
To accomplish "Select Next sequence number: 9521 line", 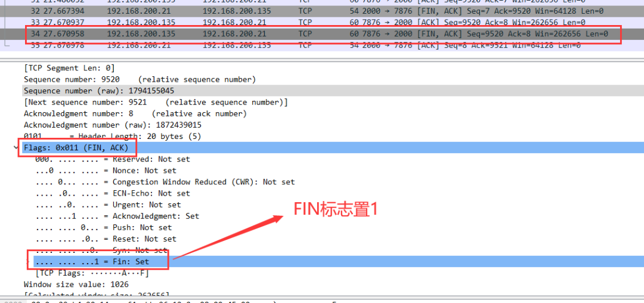I will click(155, 102).
